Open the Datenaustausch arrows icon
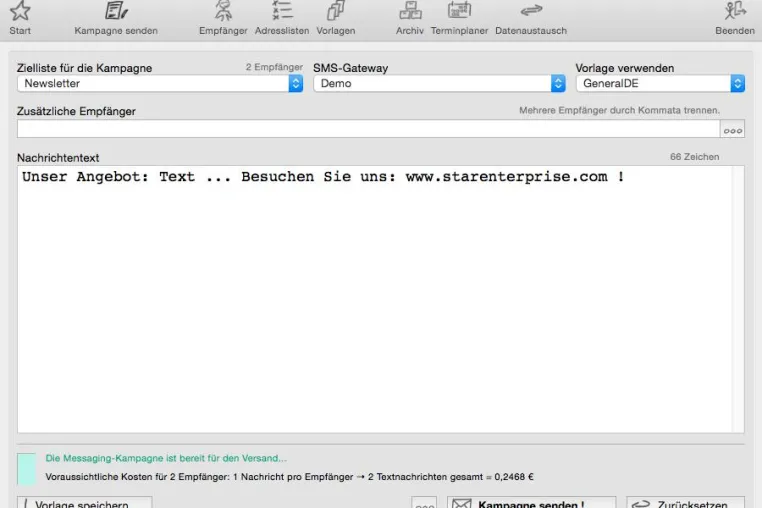The image size is (762, 508). 531,10
